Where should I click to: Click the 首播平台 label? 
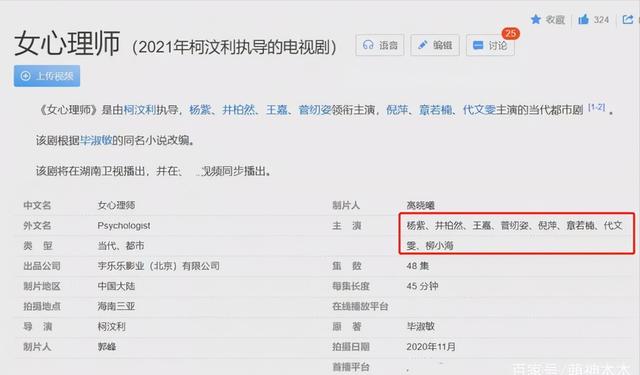pyautogui.click(x=351, y=367)
